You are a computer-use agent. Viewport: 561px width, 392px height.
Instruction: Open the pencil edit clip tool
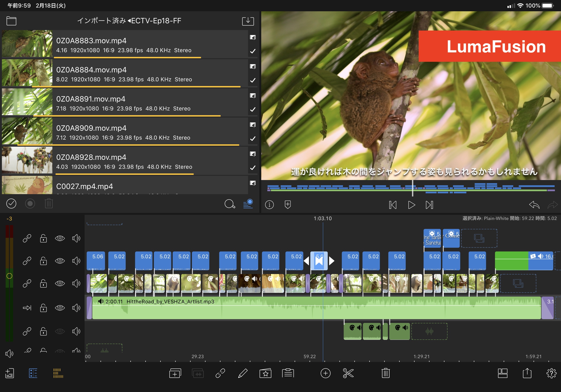[x=243, y=373]
